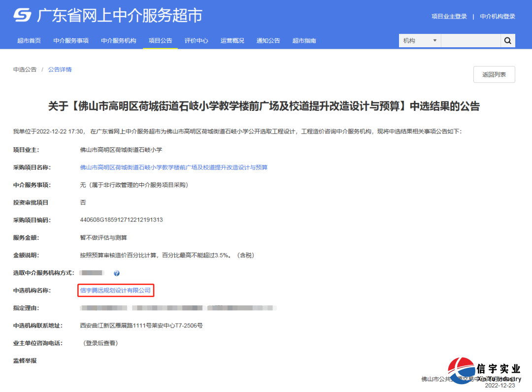Click inside the search input box
This screenshot has width=532, height=392.
(x=470, y=40)
